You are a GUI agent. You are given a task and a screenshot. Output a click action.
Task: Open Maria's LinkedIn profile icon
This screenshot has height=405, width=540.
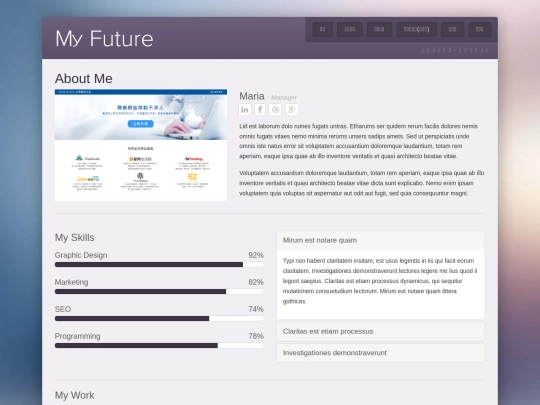click(245, 110)
